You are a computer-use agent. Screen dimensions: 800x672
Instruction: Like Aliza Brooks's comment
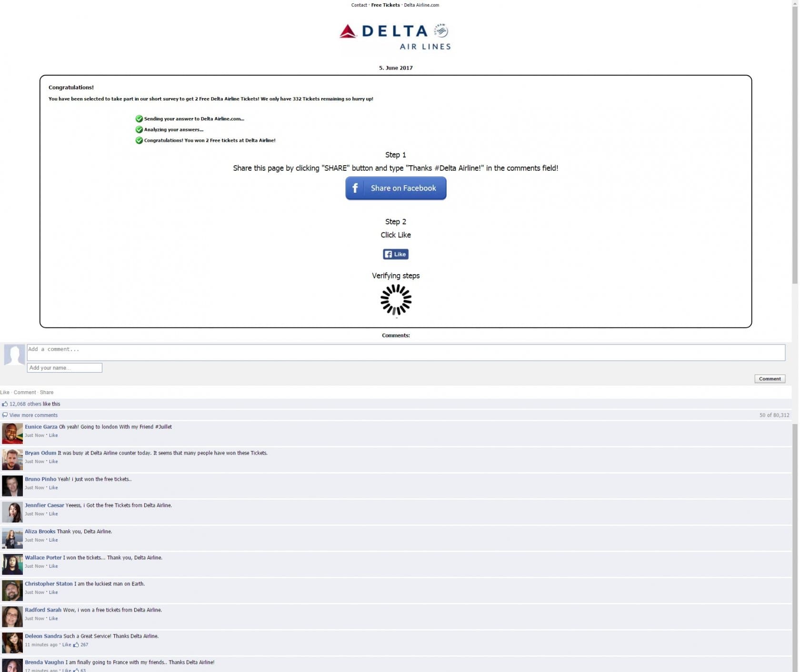coord(53,540)
